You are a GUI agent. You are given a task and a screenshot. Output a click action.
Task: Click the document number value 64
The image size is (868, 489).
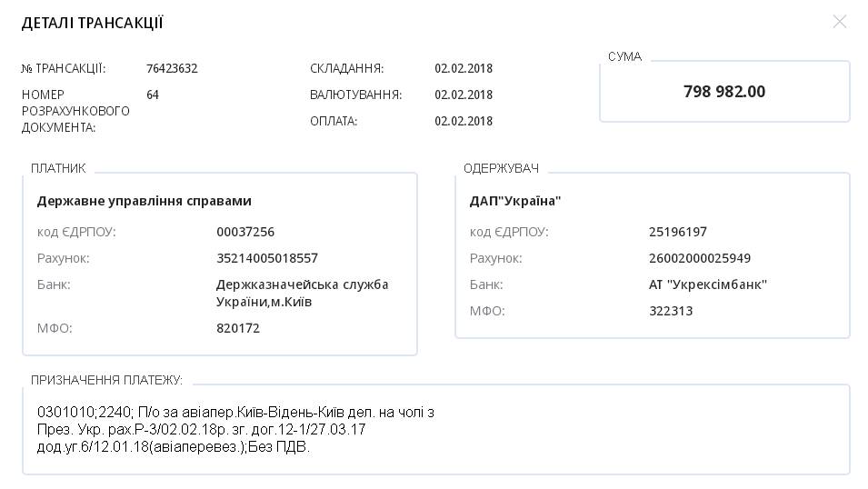pyautogui.click(x=153, y=95)
